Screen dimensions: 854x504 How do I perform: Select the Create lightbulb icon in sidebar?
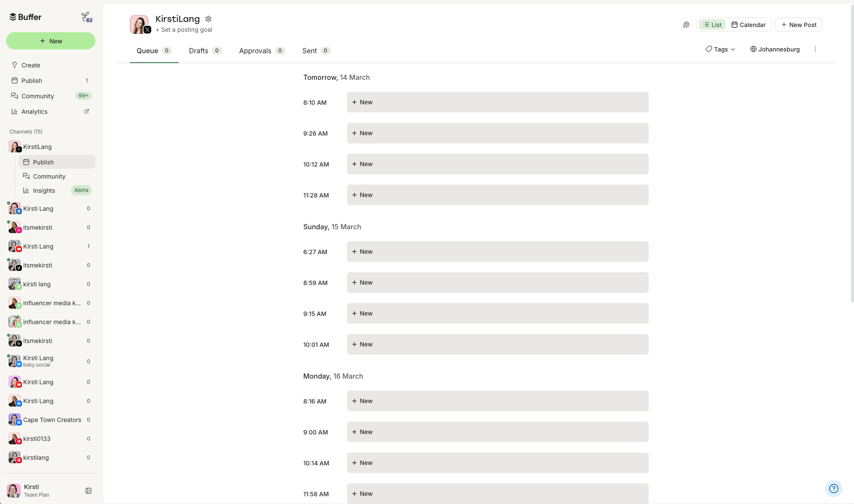[x=15, y=65]
